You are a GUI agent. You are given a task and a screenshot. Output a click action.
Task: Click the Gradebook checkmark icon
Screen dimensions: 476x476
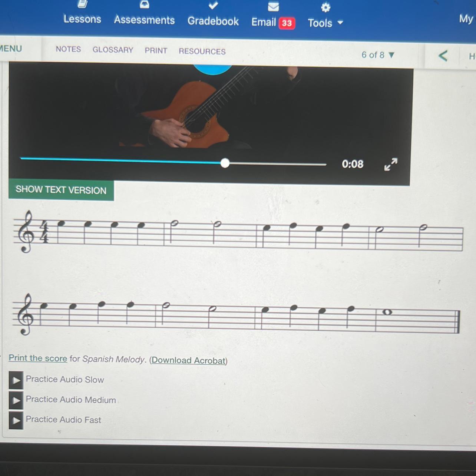213,5
